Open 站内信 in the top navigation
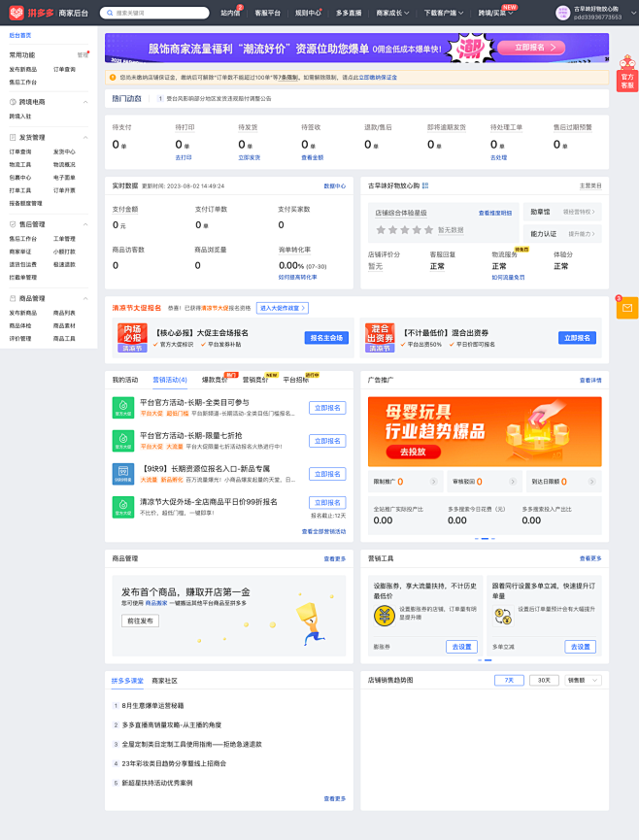 click(230, 13)
